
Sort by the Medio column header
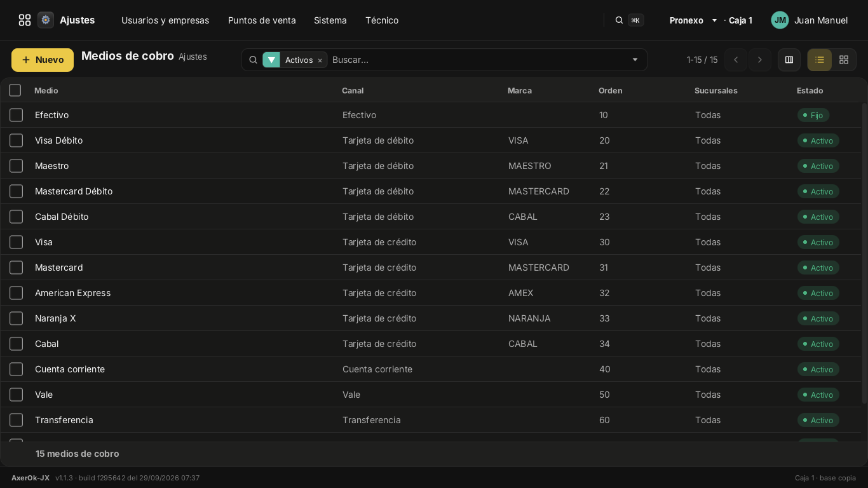point(46,91)
